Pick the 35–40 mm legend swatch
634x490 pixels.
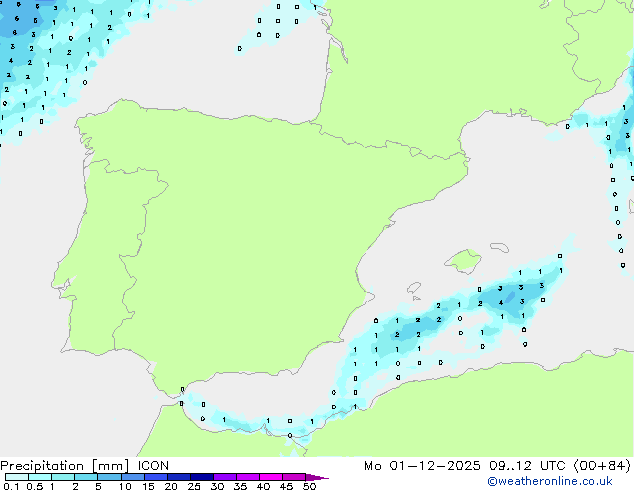248,477
